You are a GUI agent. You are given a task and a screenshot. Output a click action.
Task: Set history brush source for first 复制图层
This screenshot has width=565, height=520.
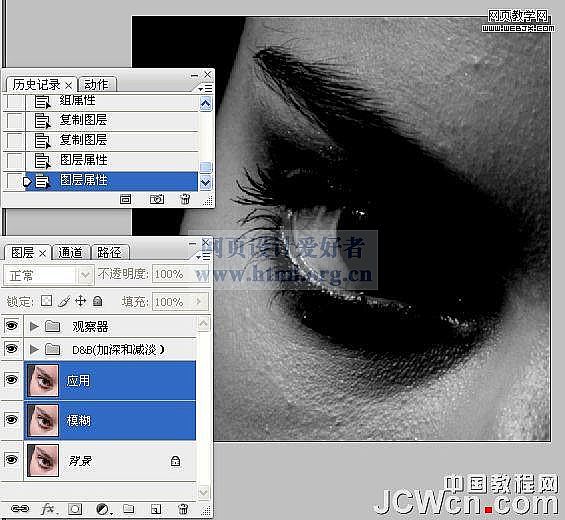click(x=15, y=121)
